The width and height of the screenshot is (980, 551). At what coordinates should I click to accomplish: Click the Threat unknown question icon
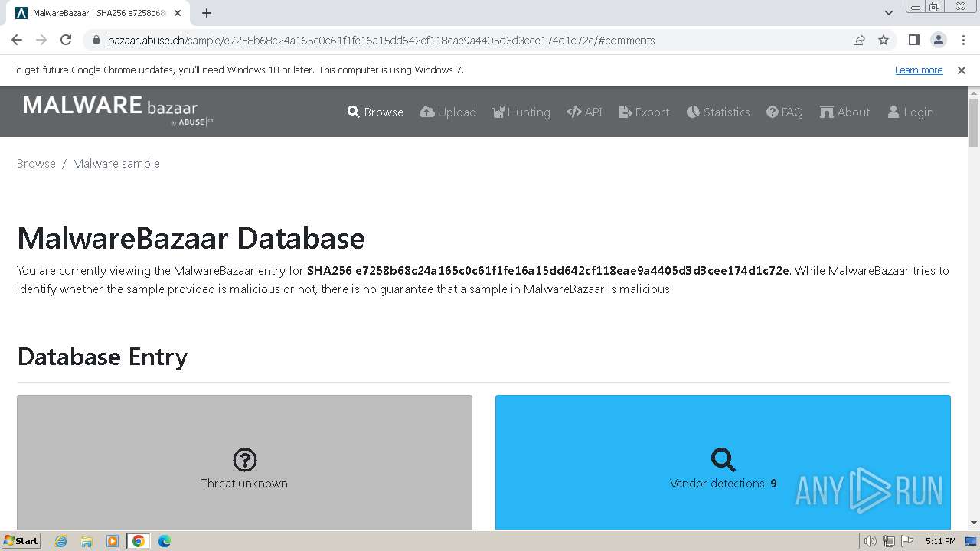[x=244, y=460]
